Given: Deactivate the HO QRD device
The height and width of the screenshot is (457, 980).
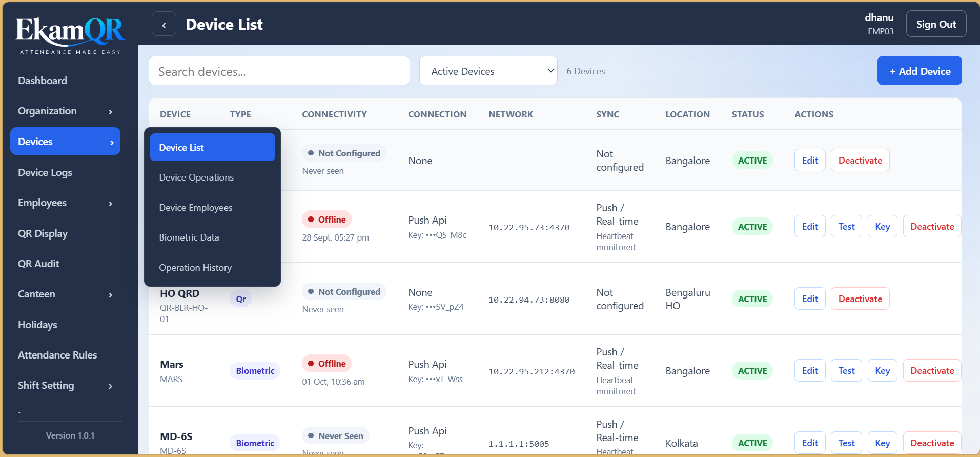Looking at the screenshot, I should [860, 299].
